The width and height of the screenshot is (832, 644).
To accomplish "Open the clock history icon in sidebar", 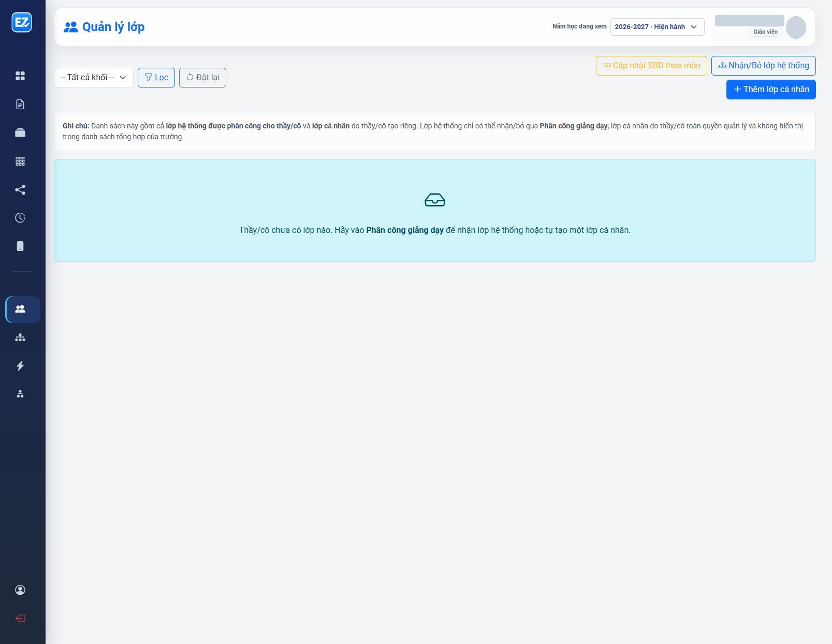I will click(20, 217).
